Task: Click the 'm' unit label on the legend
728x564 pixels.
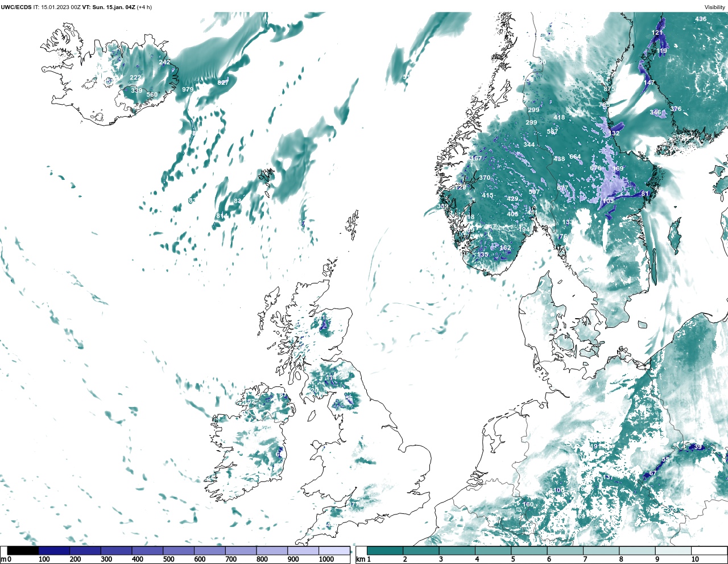Action: (x=3, y=559)
